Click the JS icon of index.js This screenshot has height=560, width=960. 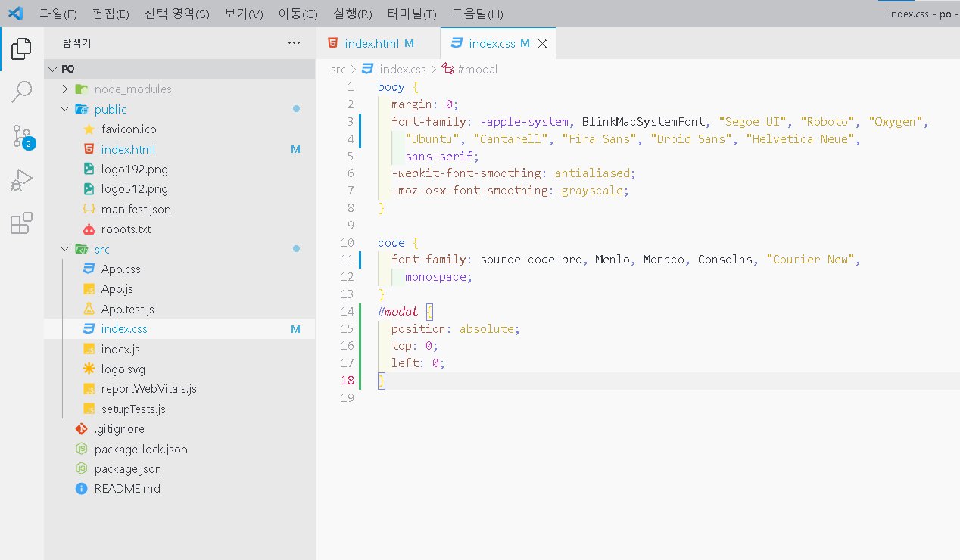coord(89,349)
